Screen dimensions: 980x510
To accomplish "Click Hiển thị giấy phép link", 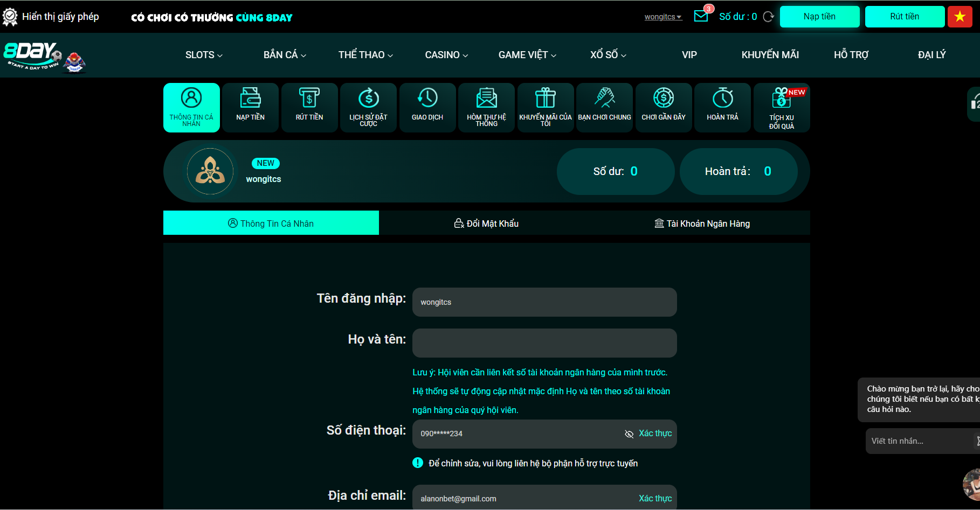I will click(x=60, y=17).
